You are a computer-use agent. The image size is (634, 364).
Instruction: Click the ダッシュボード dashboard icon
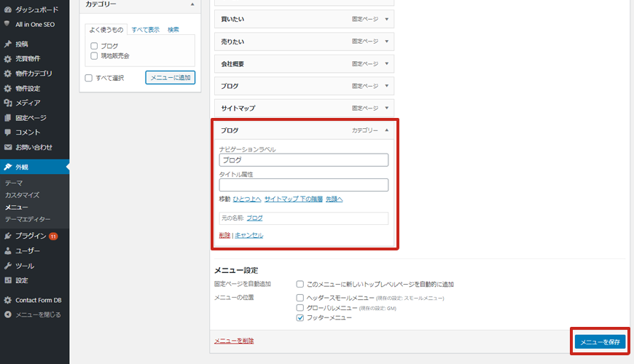[7, 9]
